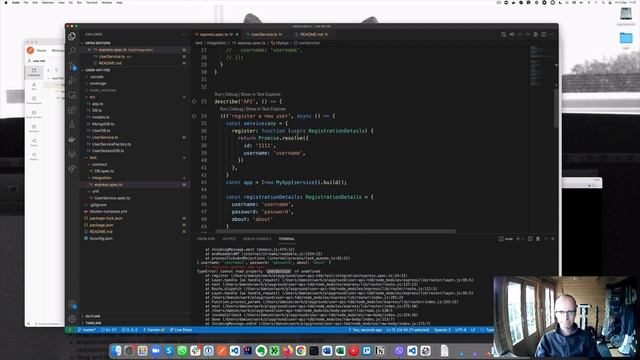Click the Spaces indentation status item
This screenshot has height=360, width=640.
click(x=442, y=330)
